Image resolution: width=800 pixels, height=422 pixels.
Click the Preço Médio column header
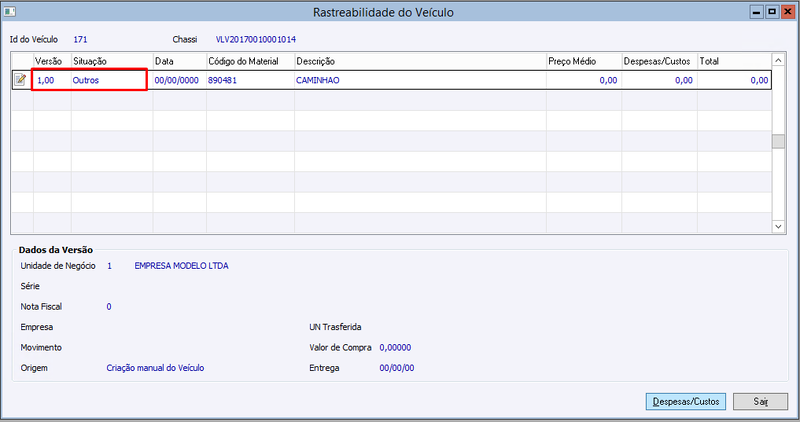tap(584, 61)
